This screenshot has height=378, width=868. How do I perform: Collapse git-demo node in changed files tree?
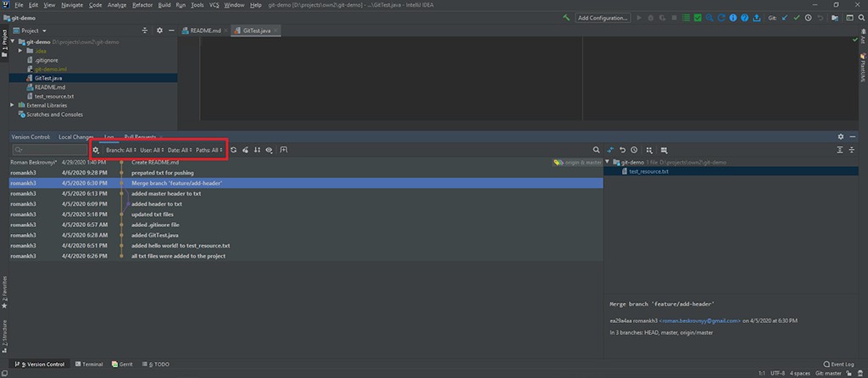pyautogui.click(x=608, y=162)
